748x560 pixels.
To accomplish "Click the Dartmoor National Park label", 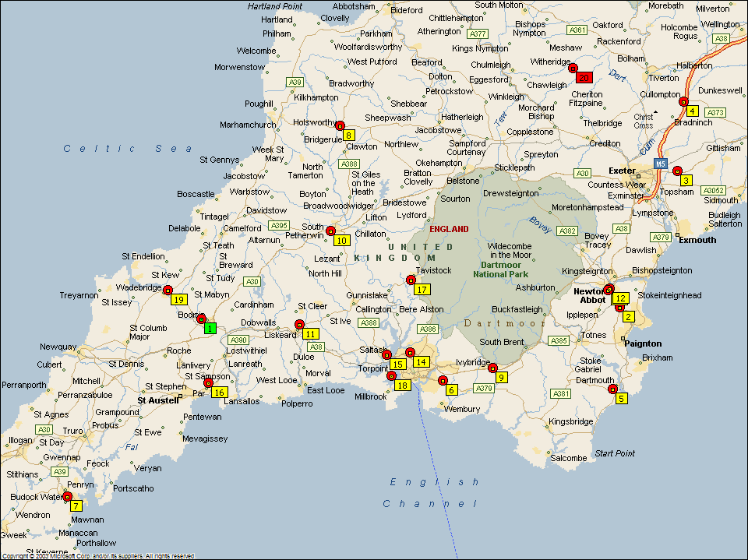I will point(500,269).
